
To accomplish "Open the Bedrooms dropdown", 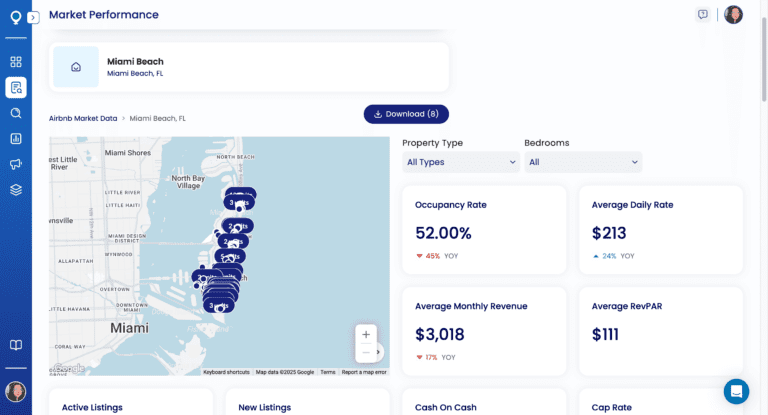I will pos(583,162).
